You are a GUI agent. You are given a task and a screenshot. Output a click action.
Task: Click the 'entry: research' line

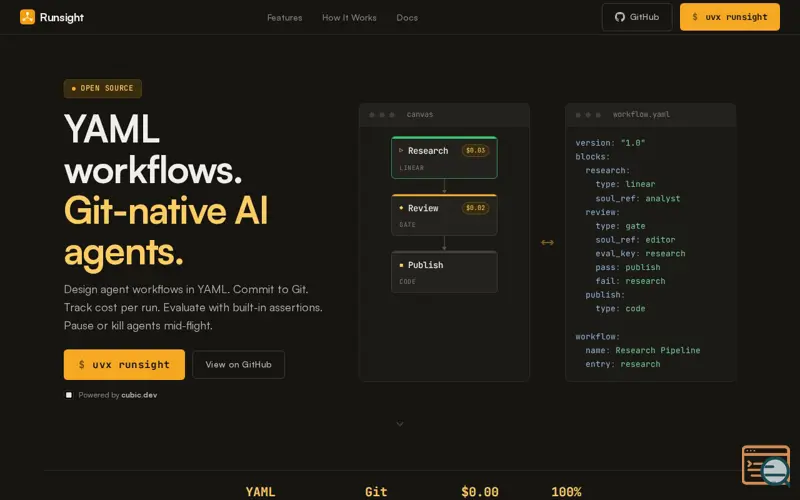(623, 364)
